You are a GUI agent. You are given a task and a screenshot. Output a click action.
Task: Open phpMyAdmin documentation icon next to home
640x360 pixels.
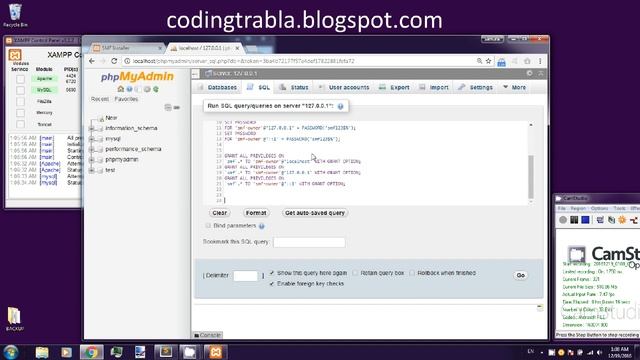129,89
